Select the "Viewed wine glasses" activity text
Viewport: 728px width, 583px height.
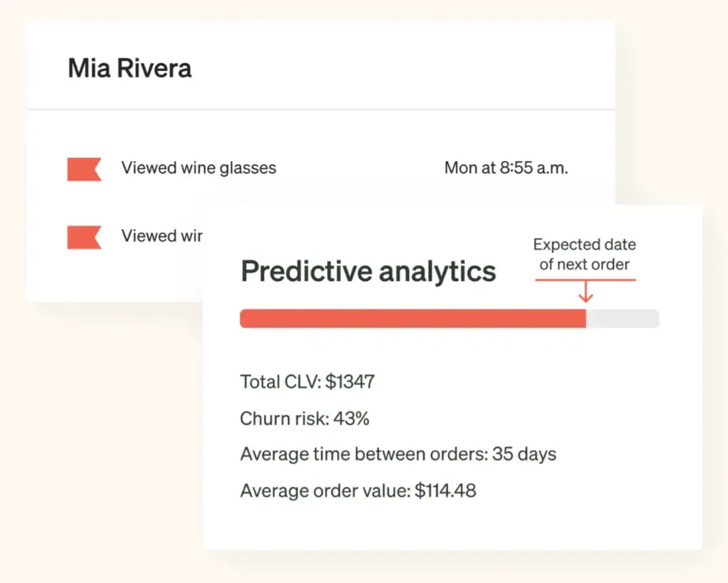click(x=199, y=168)
